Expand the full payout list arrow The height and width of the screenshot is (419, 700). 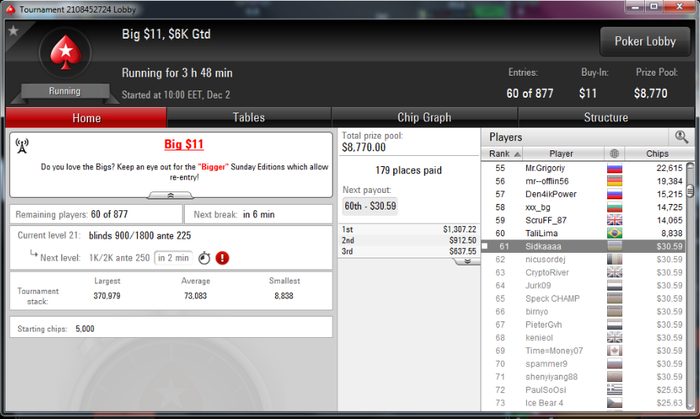(467, 261)
